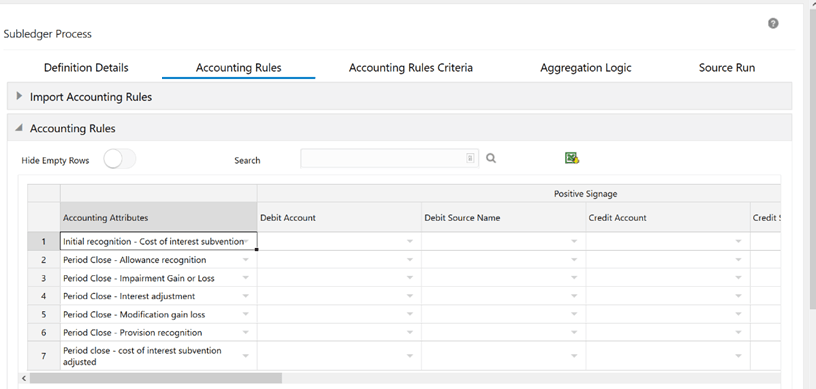Image resolution: width=816 pixels, height=389 pixels.
Task: Export accounting rules via Excel icon
Action: tap(572, 158)
